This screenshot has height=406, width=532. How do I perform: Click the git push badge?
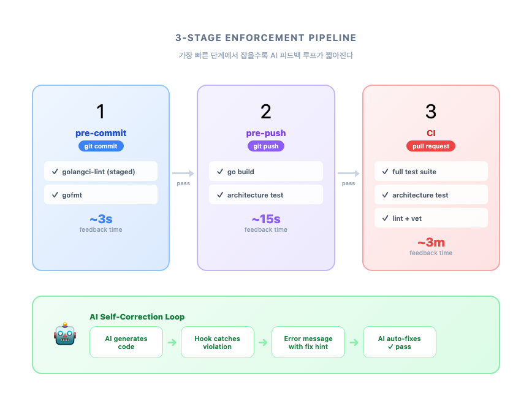[265, 146]
